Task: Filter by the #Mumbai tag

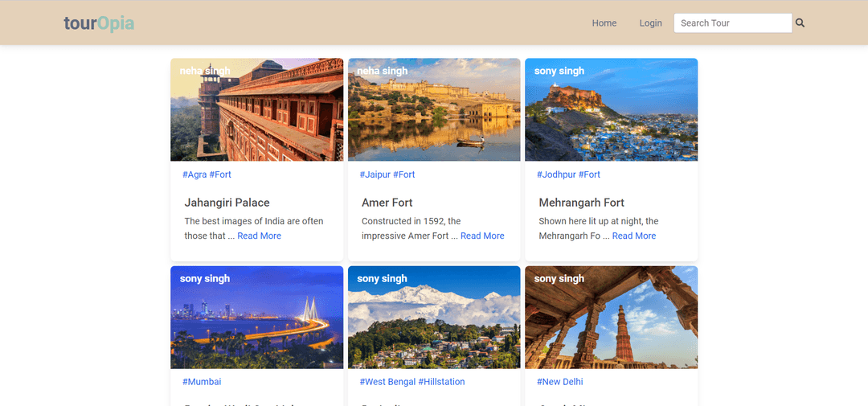Action: click(202, 382)
